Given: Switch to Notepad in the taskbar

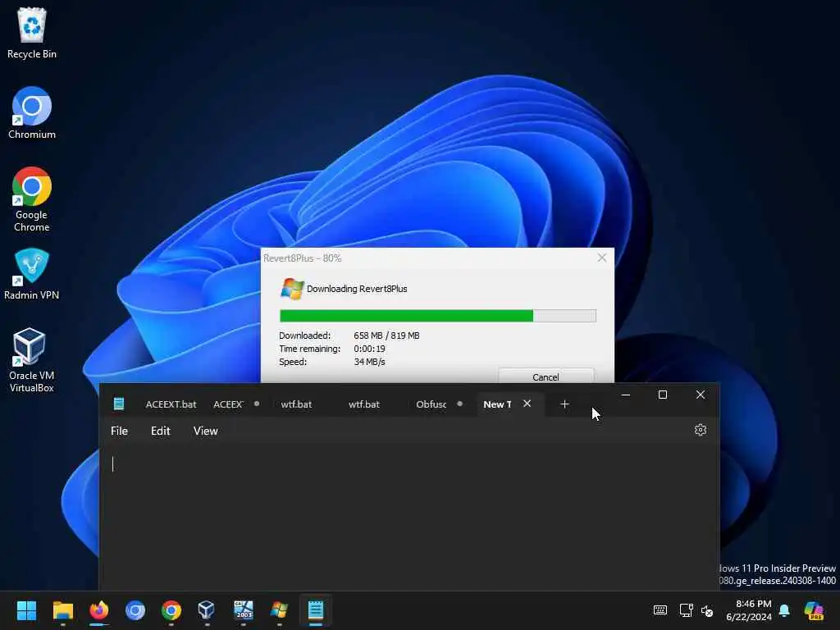Looking at the screenshot, I should coord(316,610).
